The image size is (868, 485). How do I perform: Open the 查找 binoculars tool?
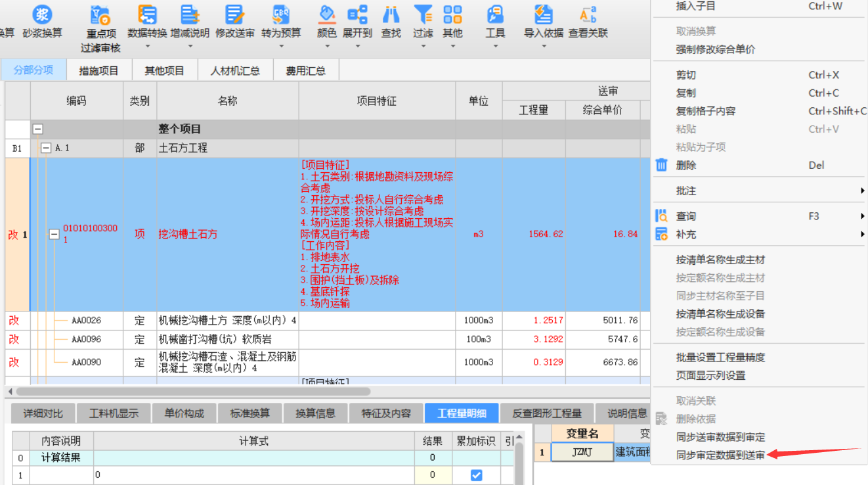pos(391,14)
